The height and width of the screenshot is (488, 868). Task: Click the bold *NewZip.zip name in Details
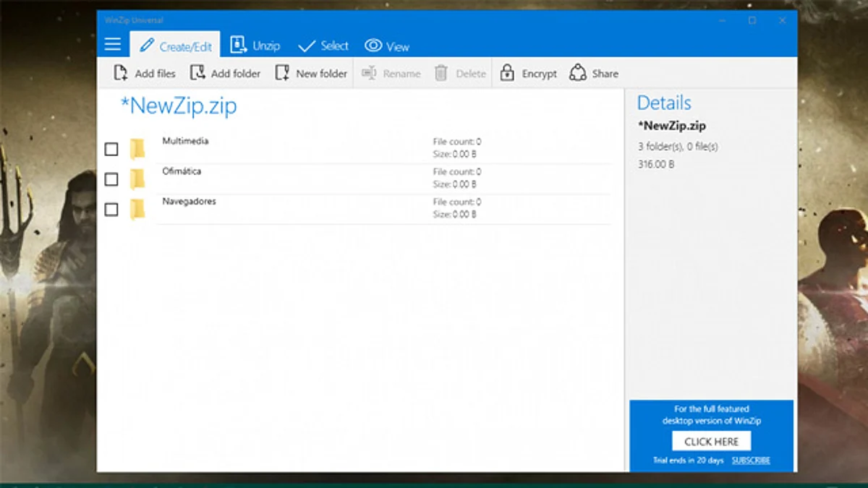click(x=672, y=126)
